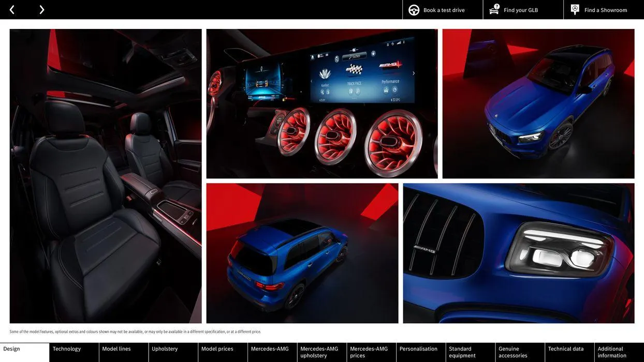644x362 pixels.
Task: Open the Upholstery section
Action: click(x=165, y=348)
